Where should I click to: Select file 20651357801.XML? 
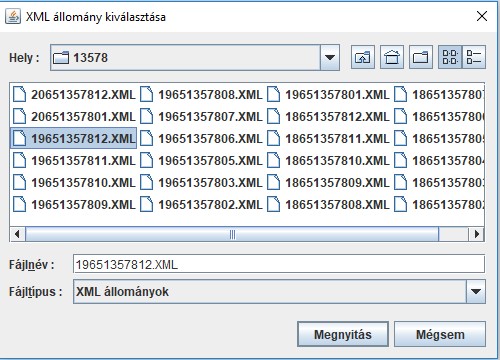pyautogui.click(x=74, y=117)
